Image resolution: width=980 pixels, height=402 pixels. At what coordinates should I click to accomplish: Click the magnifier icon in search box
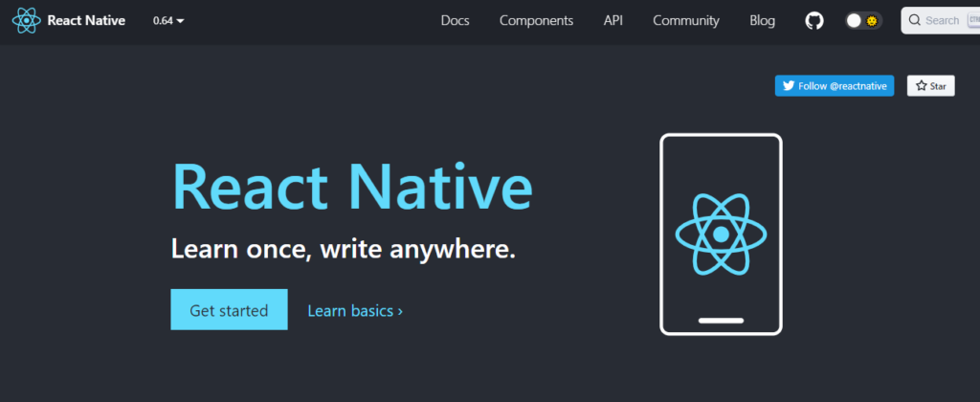(914, 21)
